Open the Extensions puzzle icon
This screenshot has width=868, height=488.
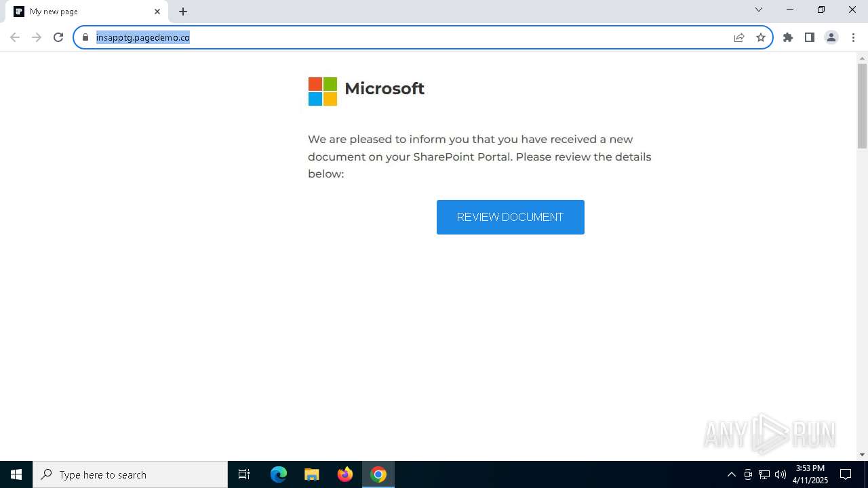pyautogui.click(x=788, y=37)
